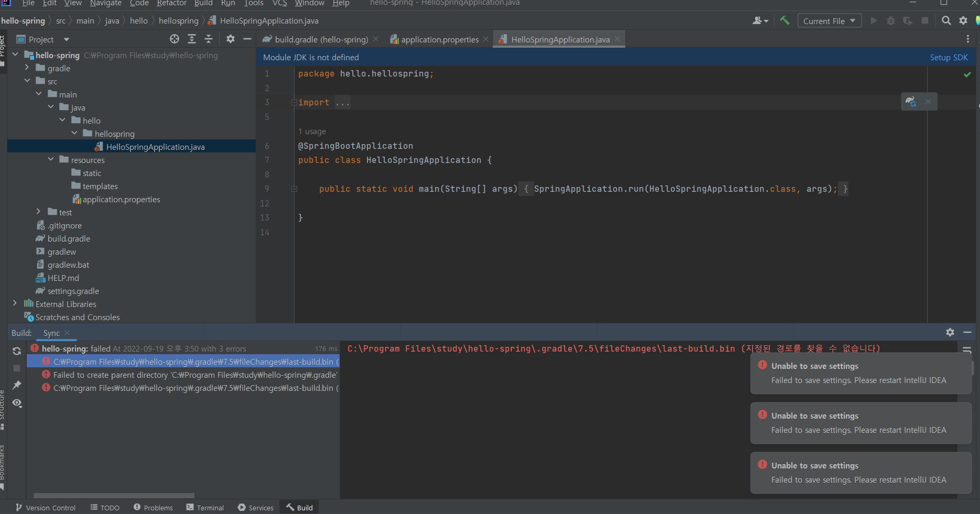Unfold the import statements
Viewport: 980px width, 514px height.
point(294,103)
